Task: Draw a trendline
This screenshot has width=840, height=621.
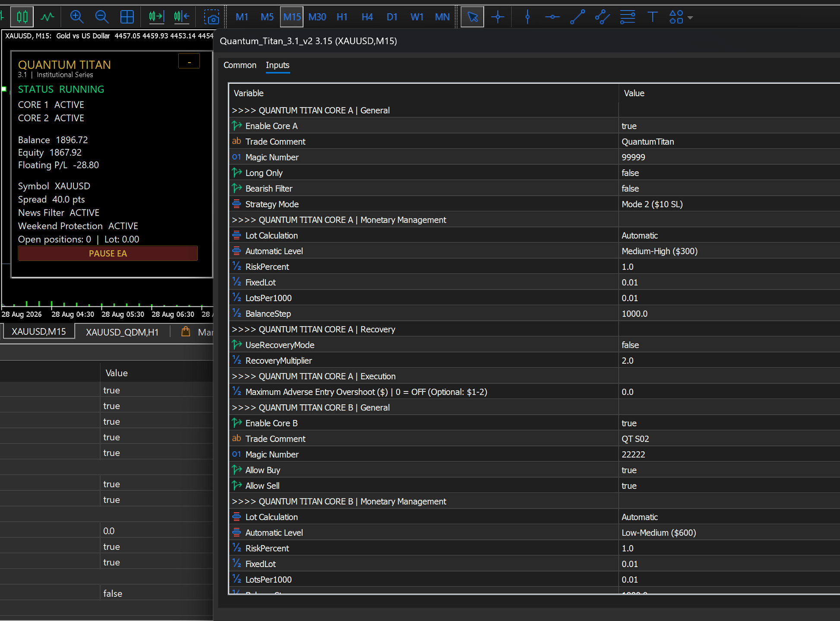Action: point(578,17)
